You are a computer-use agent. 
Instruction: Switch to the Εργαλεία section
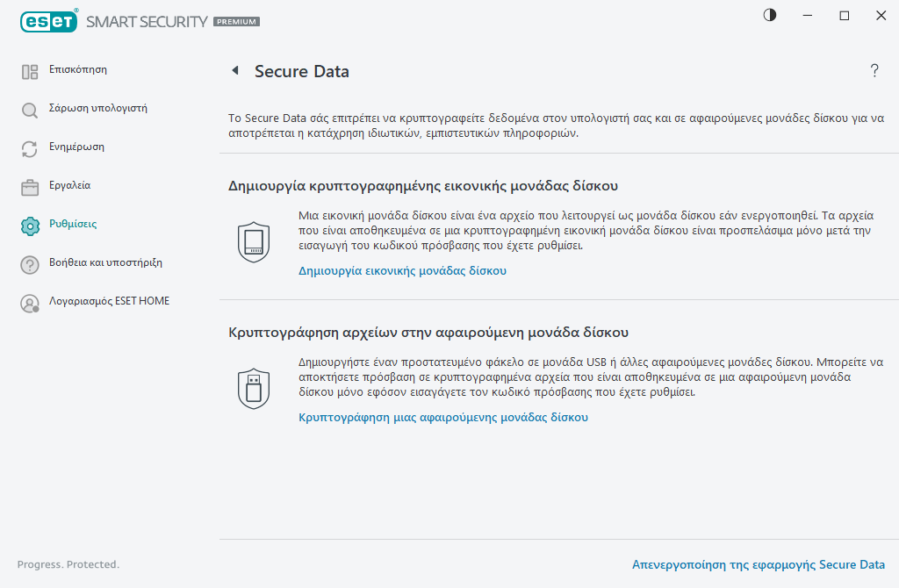click(29, 185)
